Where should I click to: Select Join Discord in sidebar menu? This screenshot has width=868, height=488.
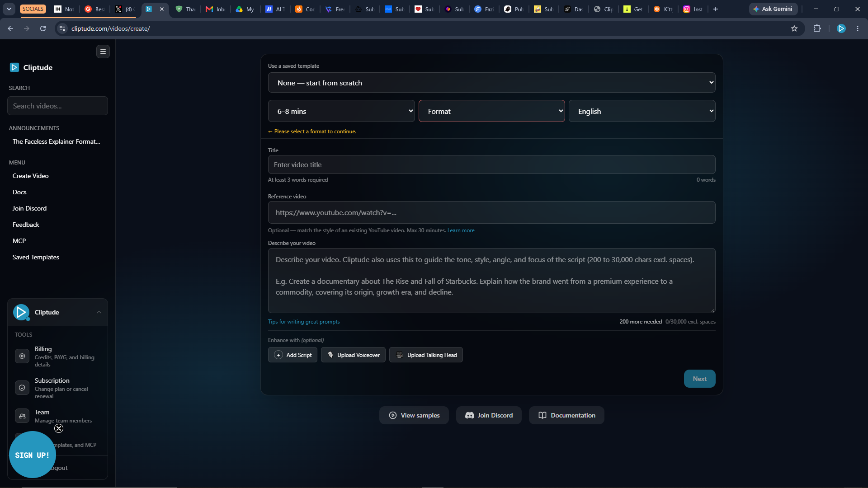[29, 208]
